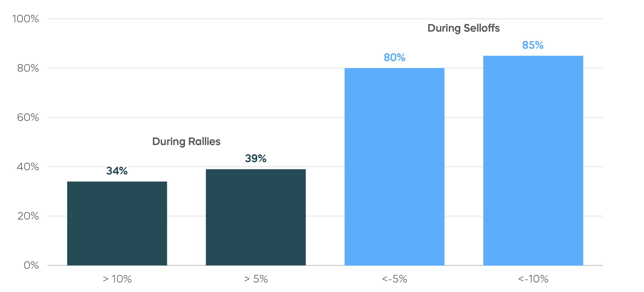Click the During Rallies annotation

186,142
